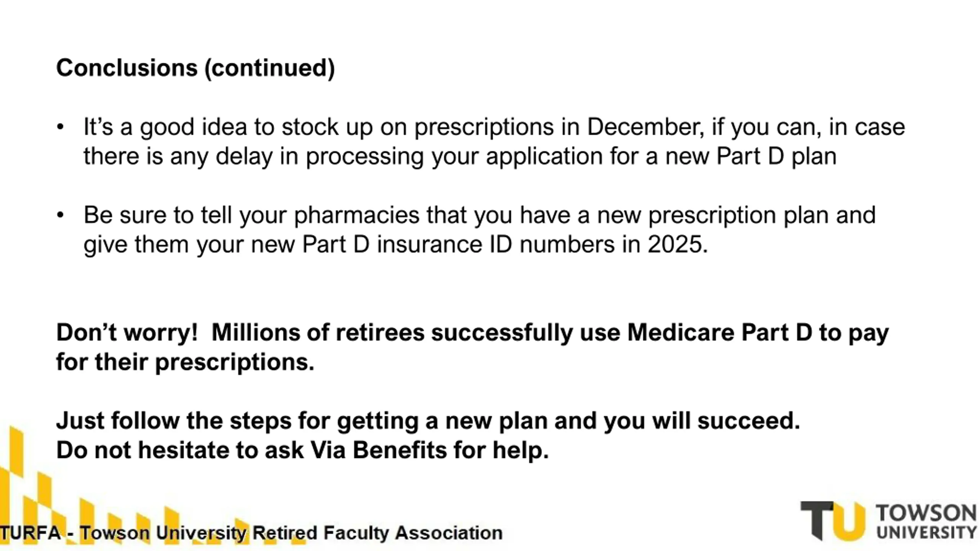
Task: Click the second bullet point marker
Action: (x=60, y=215)
